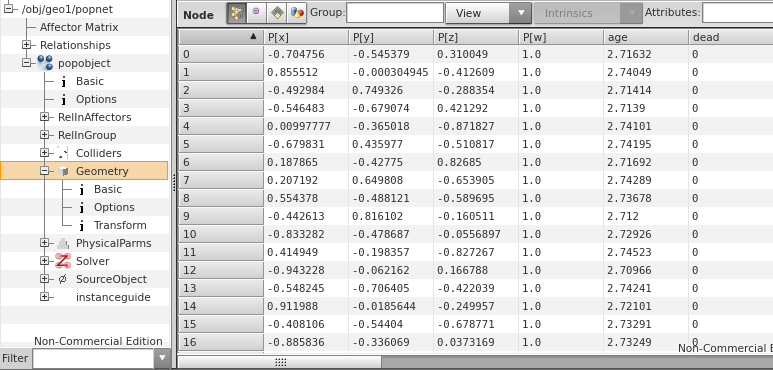Select the Primitives attribute class icon
The width and height of the screenshot is (773, 370).
[277, 13]
